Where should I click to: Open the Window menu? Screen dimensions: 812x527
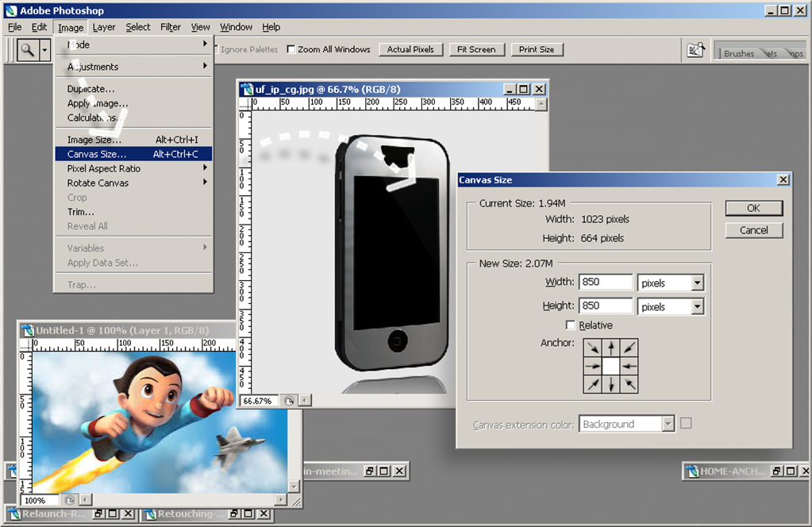(x=237, y=27)
